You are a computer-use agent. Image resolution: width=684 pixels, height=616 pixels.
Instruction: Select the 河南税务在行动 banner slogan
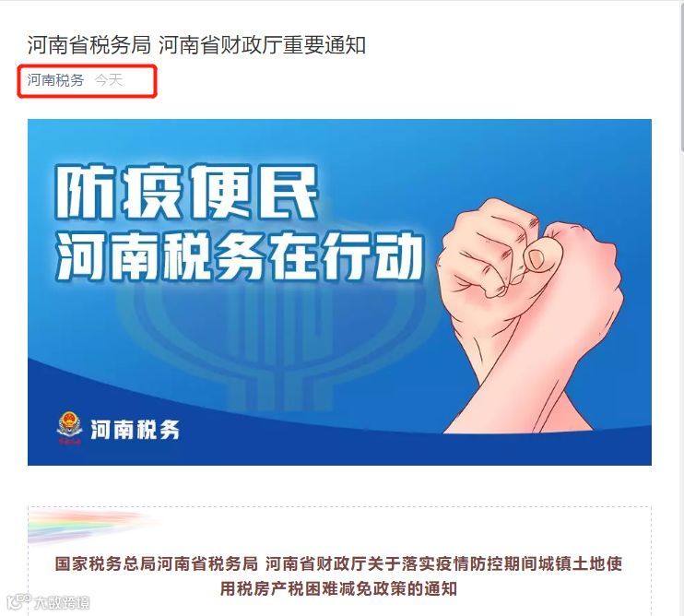(239, 256)
